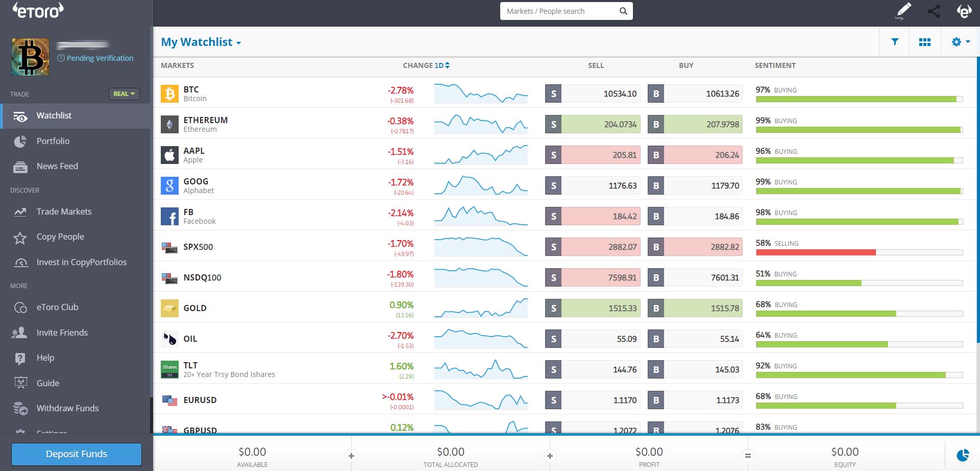Select the Copy People star icon
980x471 pixels.
tap(20, 237)
